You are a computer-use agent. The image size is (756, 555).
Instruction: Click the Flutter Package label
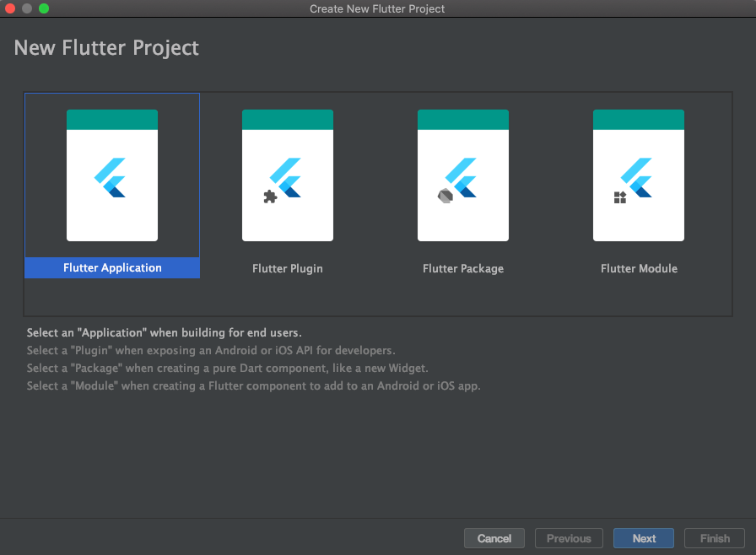[x=463, y=269]
